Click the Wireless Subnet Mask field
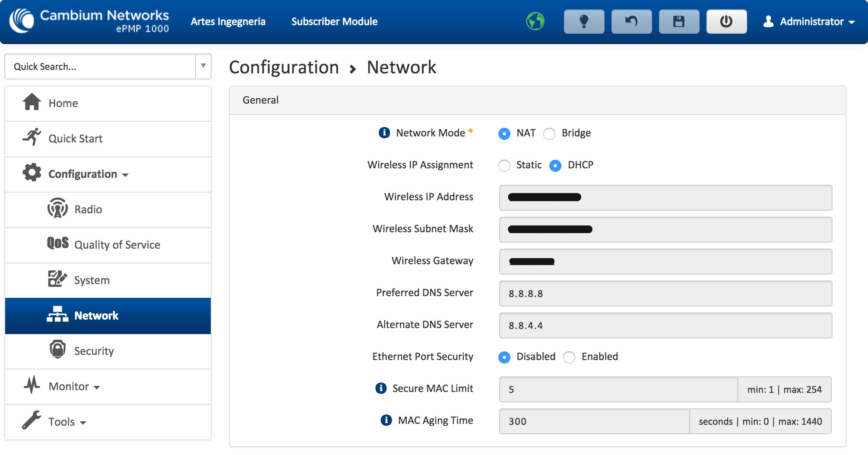868x455 pixels. (665, 230)
